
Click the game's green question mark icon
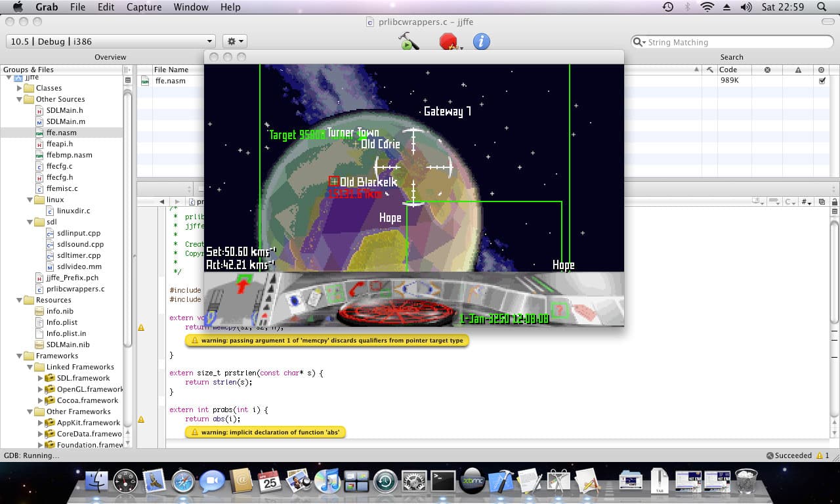[x=559, y=309]
